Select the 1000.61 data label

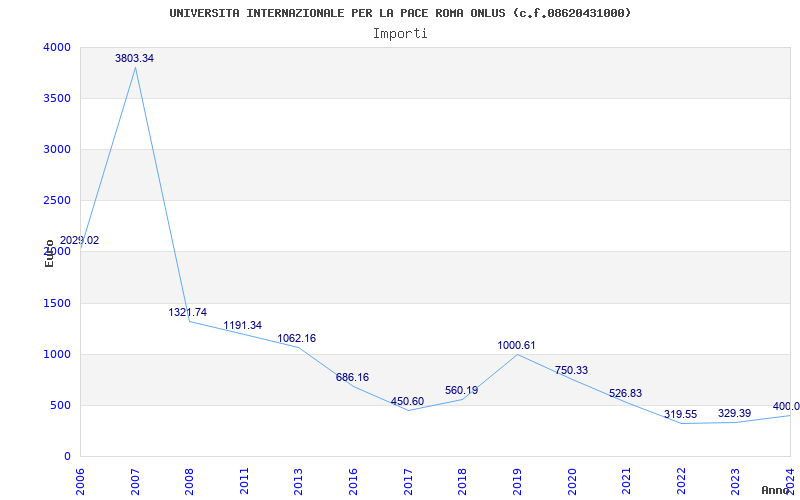click(516, 345)
